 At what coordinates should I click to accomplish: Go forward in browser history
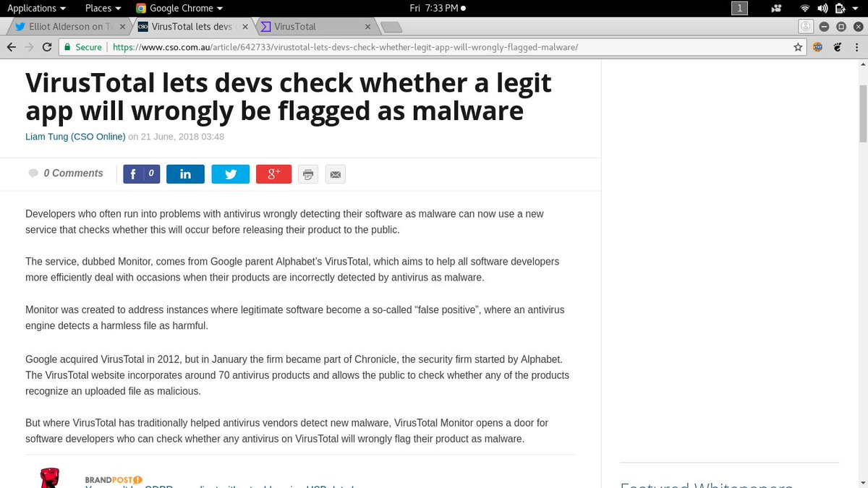point(29,47)
